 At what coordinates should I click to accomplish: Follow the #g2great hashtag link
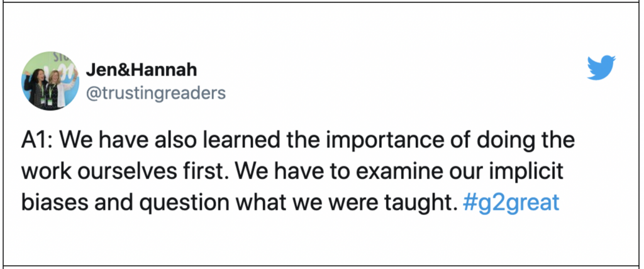tap(511, 203)
